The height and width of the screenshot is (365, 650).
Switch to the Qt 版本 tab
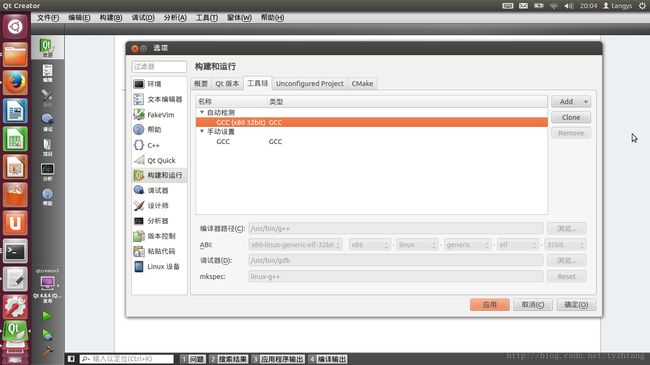(227, 83)
